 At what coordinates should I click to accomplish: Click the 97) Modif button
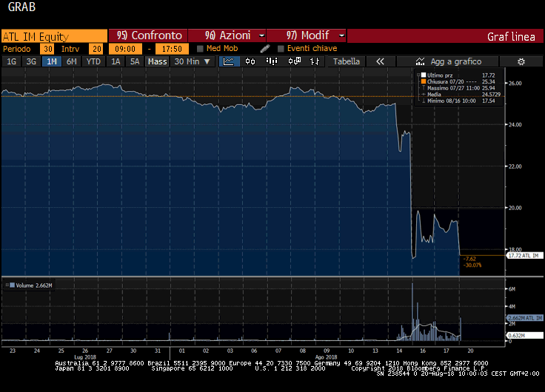[307, 36]
